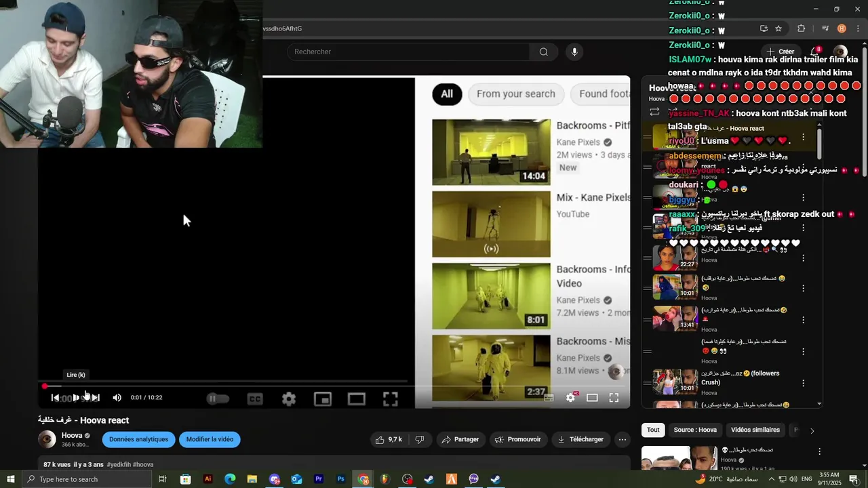The width and height of the screenshot is (868, 488).
Task: Select the 'Source : Hoova' chip
Action: coord(695,430)
